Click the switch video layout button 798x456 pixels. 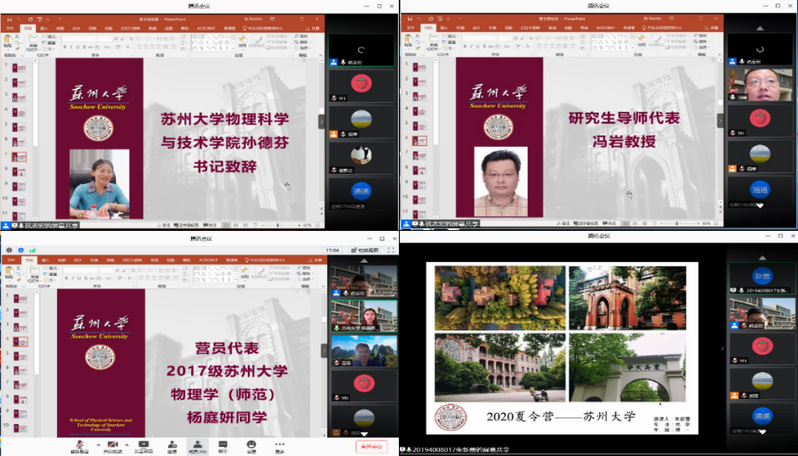(365, 250)
